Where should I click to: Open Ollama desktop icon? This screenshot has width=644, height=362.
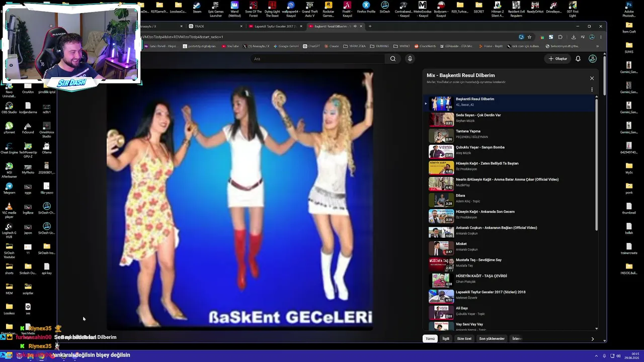tap(47, 148)
